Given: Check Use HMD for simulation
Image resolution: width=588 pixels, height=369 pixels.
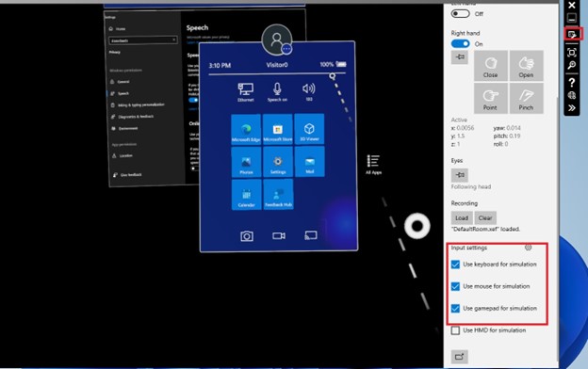Looking at the screenshot, I should 455,330.
